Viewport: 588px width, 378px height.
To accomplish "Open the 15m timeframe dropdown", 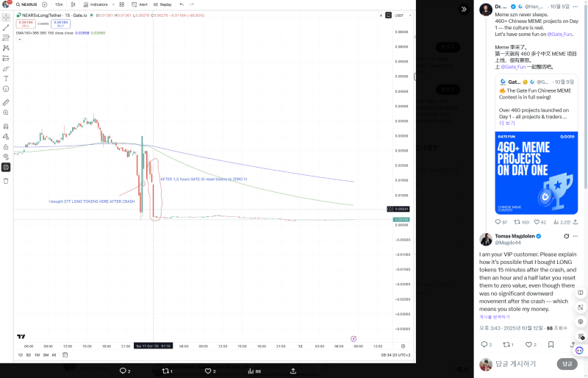I will (59, 4).
